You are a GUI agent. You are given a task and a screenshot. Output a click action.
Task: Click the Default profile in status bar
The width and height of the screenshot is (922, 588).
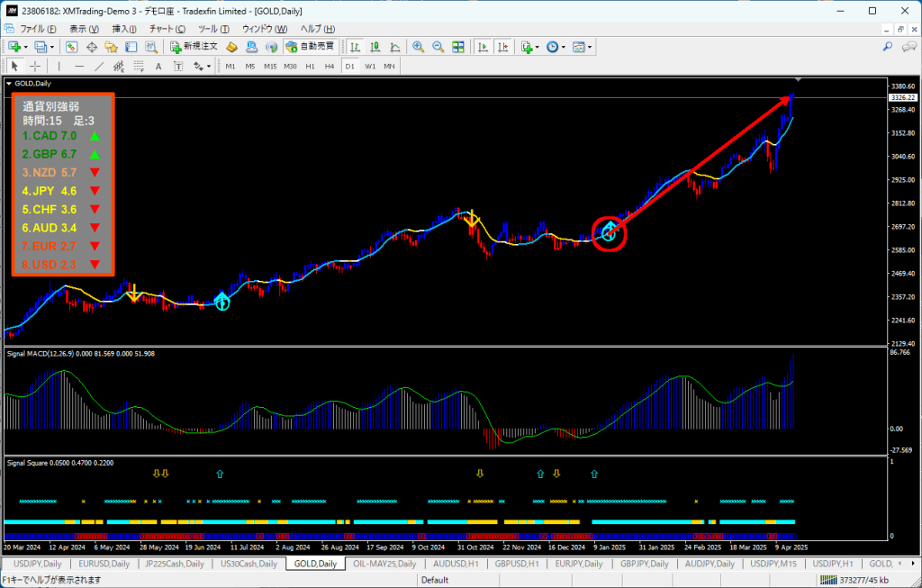435,580
